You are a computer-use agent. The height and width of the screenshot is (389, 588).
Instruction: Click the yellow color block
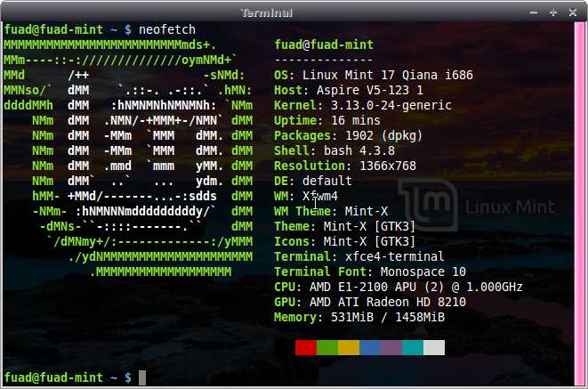(349, 348)
